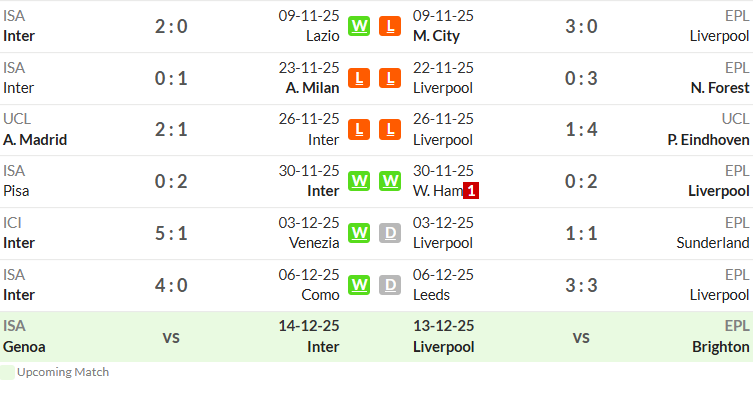The height and width of the screenshot is (395, 753).
Task: Click the green W badge for Inter vs Lazio
Action: [x=359, y=26]
